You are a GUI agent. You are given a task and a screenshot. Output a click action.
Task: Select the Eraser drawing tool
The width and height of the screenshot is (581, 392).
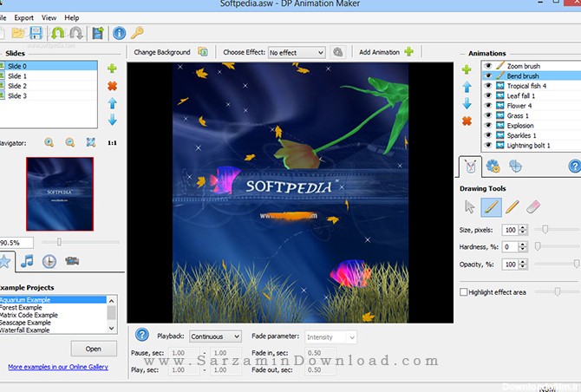533,206
